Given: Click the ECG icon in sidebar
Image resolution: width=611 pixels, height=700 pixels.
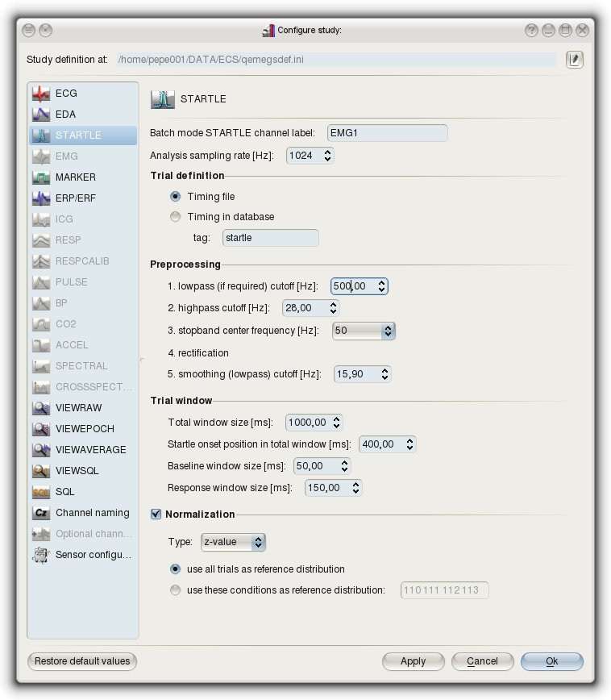Looking at the screenshot, I should coord(41,94).
